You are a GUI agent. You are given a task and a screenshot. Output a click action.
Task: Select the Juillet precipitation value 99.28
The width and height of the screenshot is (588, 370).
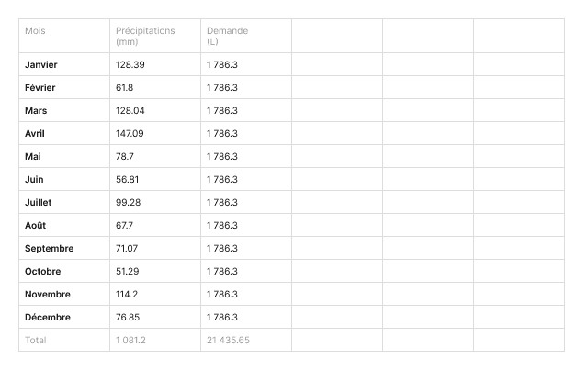click(129, 203)
